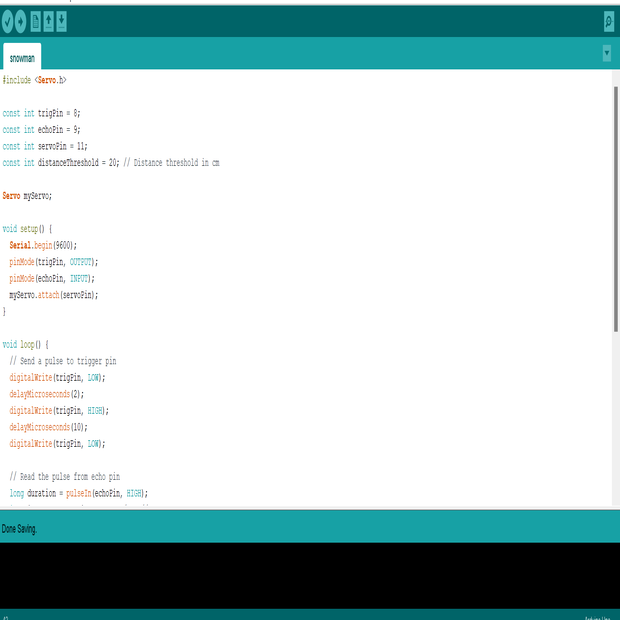This screenshot has width=620, height=620.
Task: Click the Done Saving status message
Action: pos(20,528)
